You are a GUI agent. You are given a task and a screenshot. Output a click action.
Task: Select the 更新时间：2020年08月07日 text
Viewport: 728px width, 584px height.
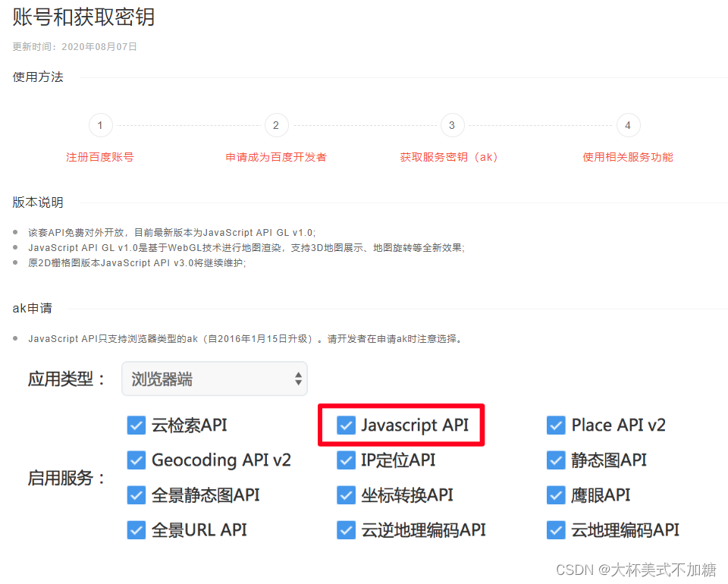point(74,47)
